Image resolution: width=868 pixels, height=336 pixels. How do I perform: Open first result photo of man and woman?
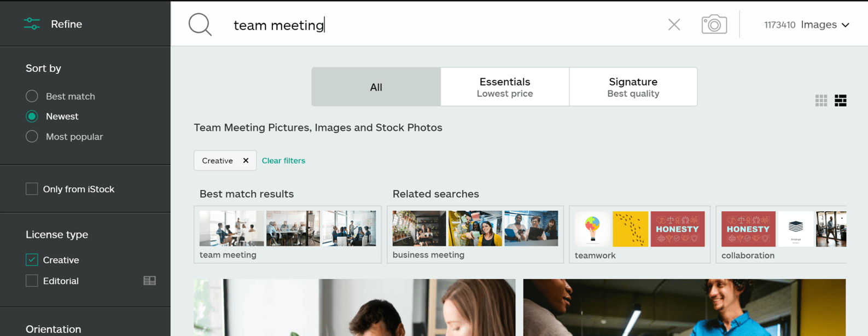pos(354,308)
